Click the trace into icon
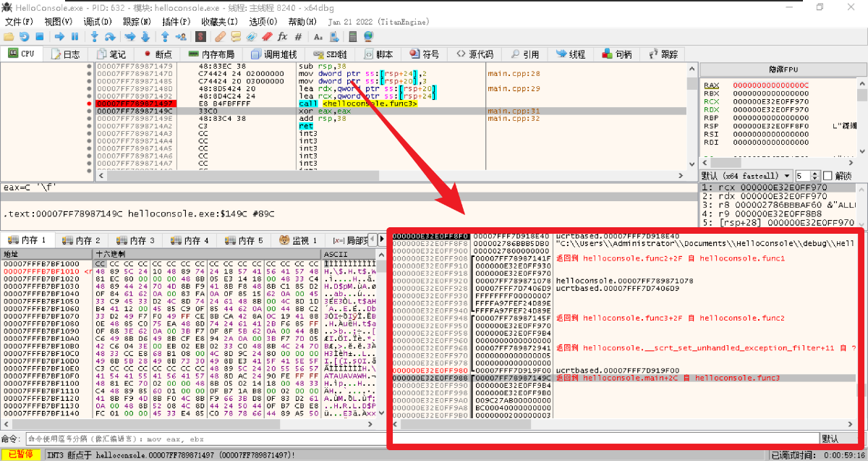The width and height of the screenshot is (868, 461). pos(130,36)
